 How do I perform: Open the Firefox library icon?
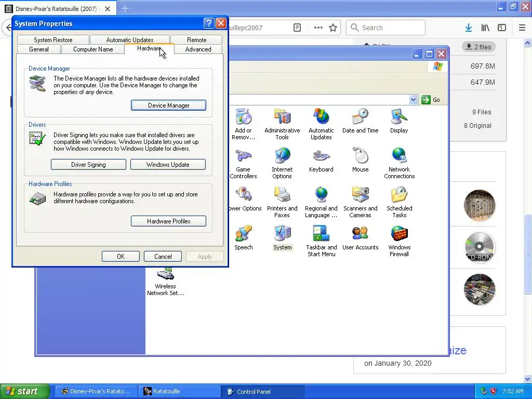(x=485, y=28)
